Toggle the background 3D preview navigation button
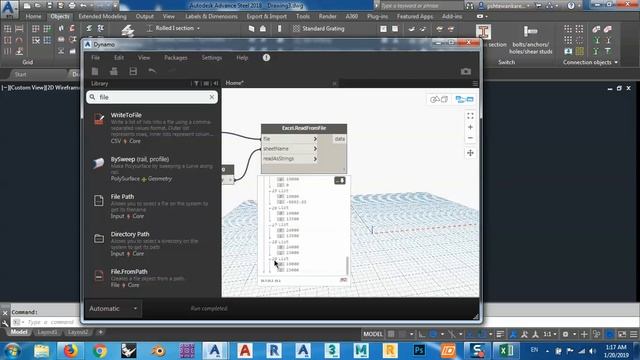 (x=439, y=99)
